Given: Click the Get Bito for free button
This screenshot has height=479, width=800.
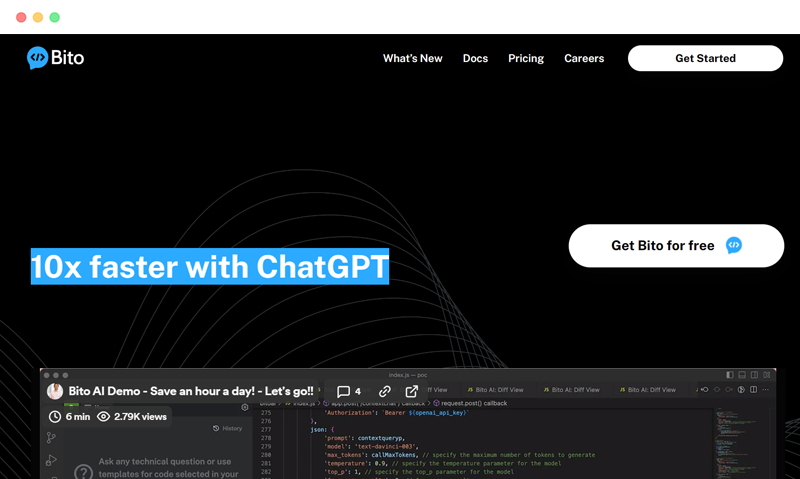Looking at the screenshot, I should click(x=676, y=245).
